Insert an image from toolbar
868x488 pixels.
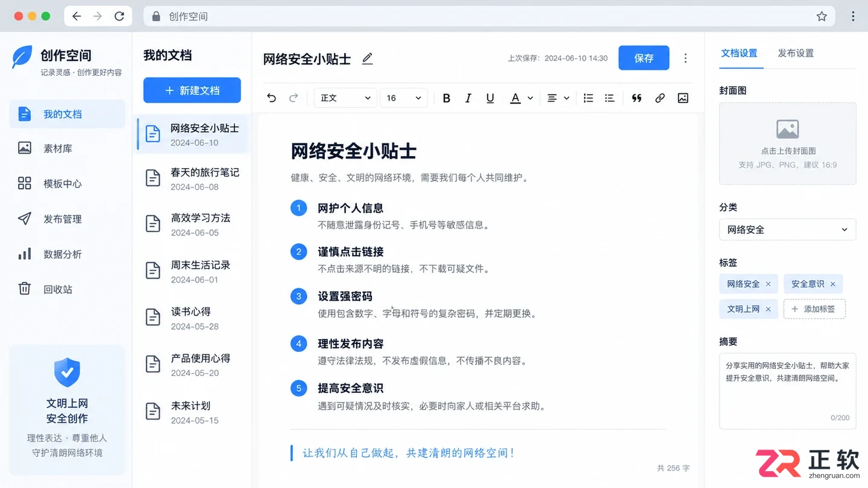(683, 98)
